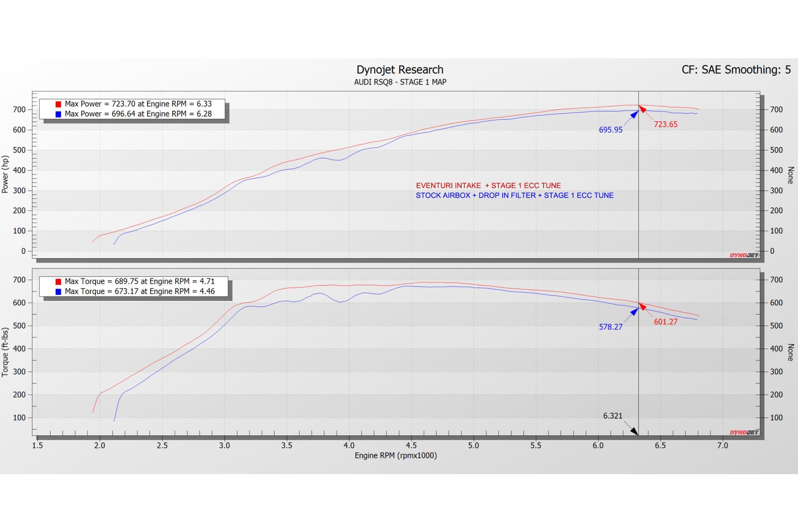Click the red arrow marker at 723.65 hp
Viewport: 798px width, 532px height.
[x=643, y=109]
